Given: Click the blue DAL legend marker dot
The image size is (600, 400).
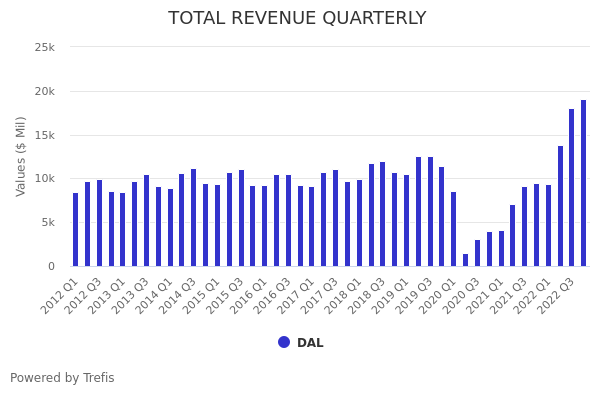Looking at the screenshot, I should pyautogui.click(x=284, y=342).
